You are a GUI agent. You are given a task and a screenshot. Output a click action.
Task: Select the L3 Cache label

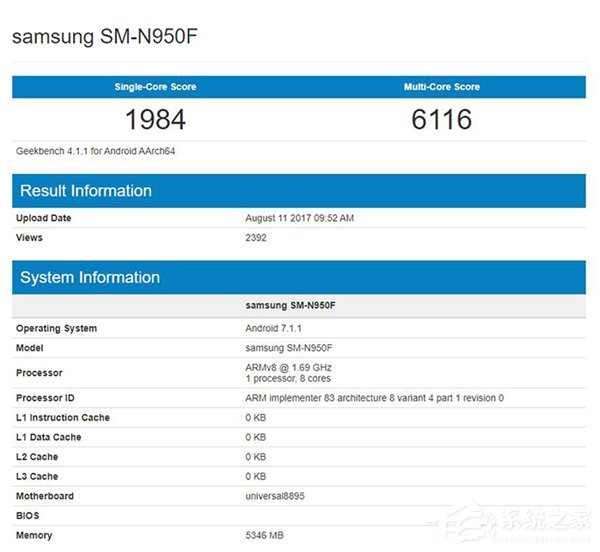click(x=37, y=477)
